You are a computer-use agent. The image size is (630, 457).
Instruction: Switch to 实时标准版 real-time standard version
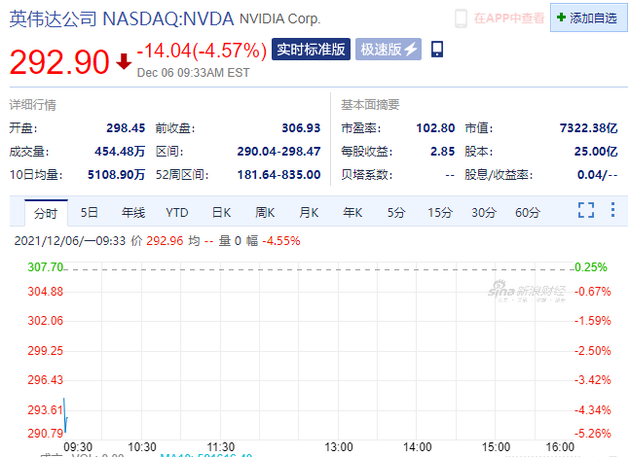[x=311, y=49]
